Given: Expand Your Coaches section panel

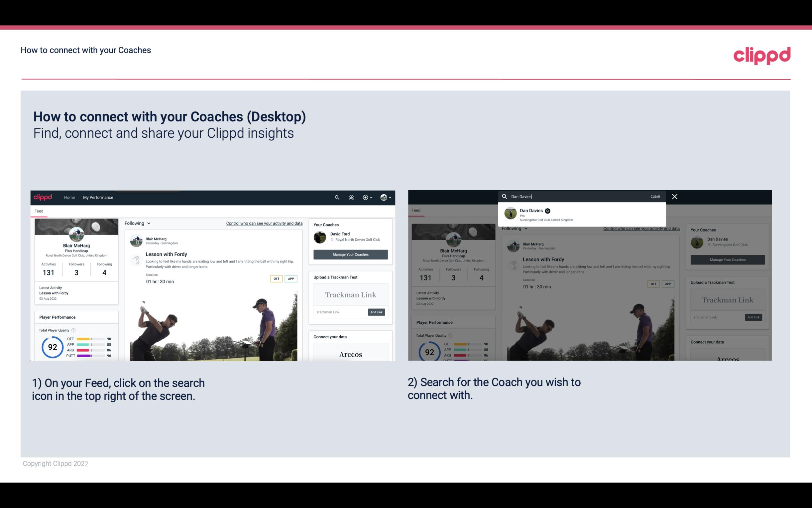Looking at the screenshot, I should (350, 225).
